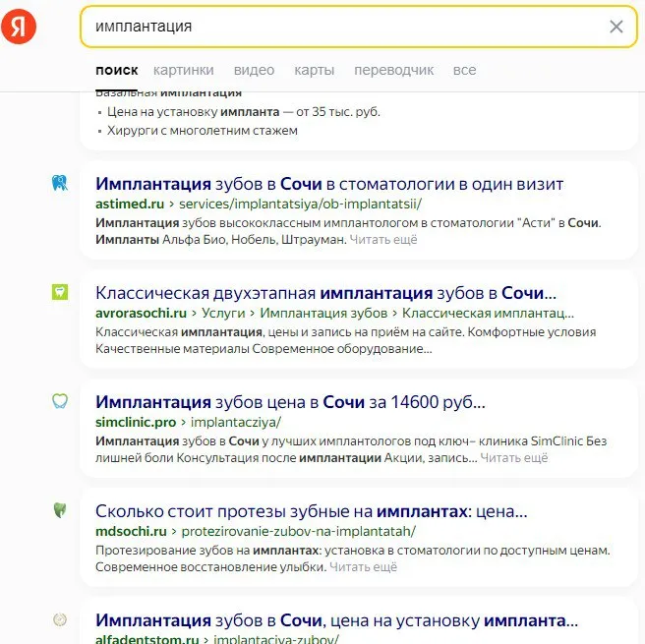This screenshot has width=645, height=644.
Task: Open the карты tab
Action: point(314,70)
